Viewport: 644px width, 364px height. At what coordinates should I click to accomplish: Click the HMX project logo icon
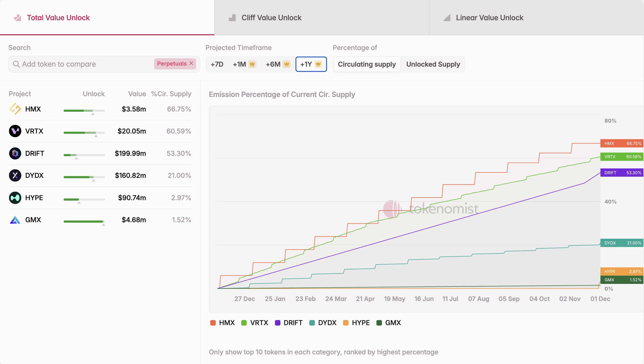[x=15, y=109]
